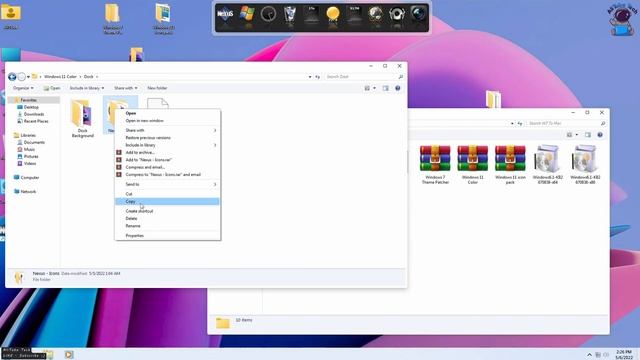Screen dimensions: 640x360
Task: Open the Dock Background folder
Action: 82,118
